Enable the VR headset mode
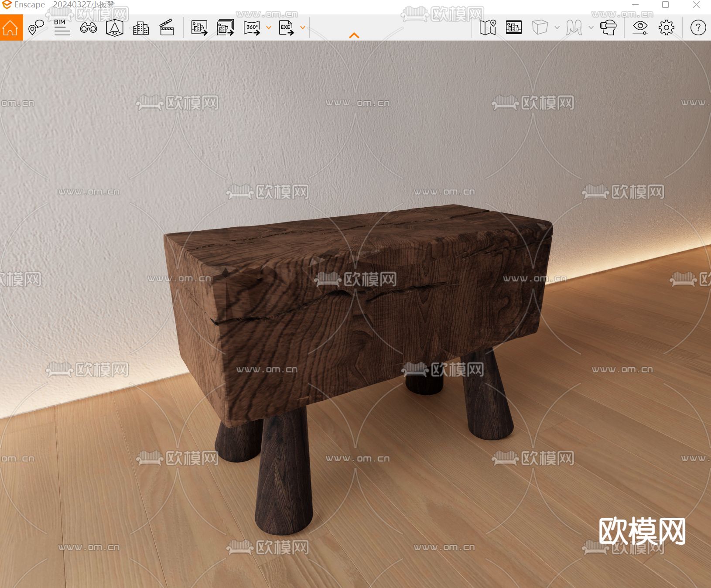The height and width of the screenshot is (588, 711). [608, 27]
